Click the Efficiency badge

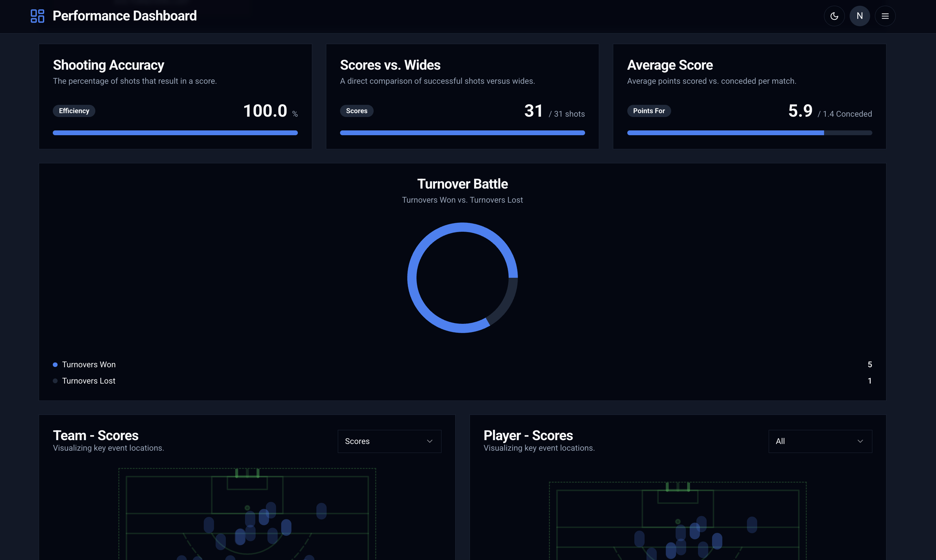(x=74, y=111)
